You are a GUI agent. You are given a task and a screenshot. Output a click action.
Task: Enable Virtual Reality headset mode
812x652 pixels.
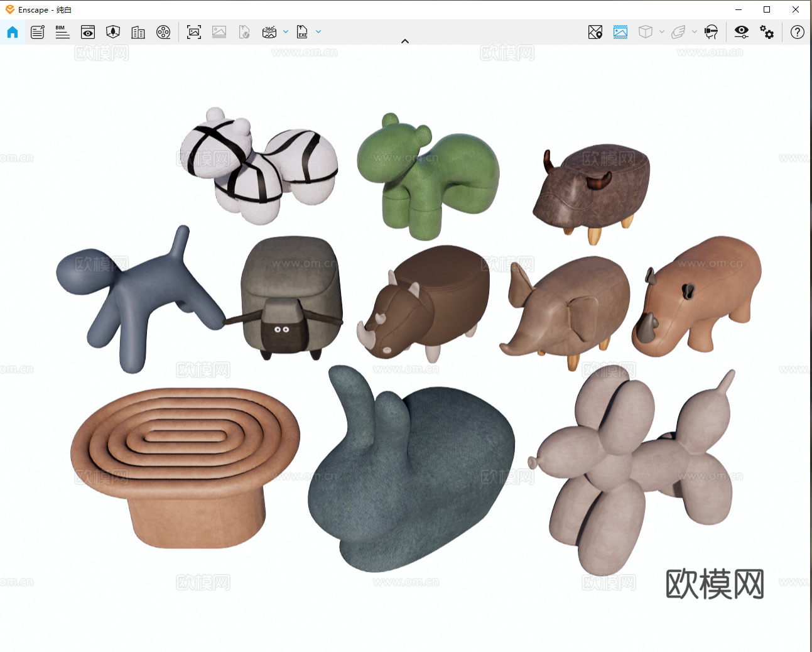click(711, 32)
